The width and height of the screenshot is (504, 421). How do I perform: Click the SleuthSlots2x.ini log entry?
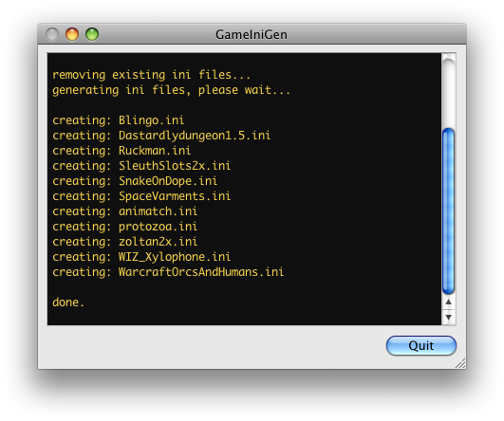tap(141, 166)
